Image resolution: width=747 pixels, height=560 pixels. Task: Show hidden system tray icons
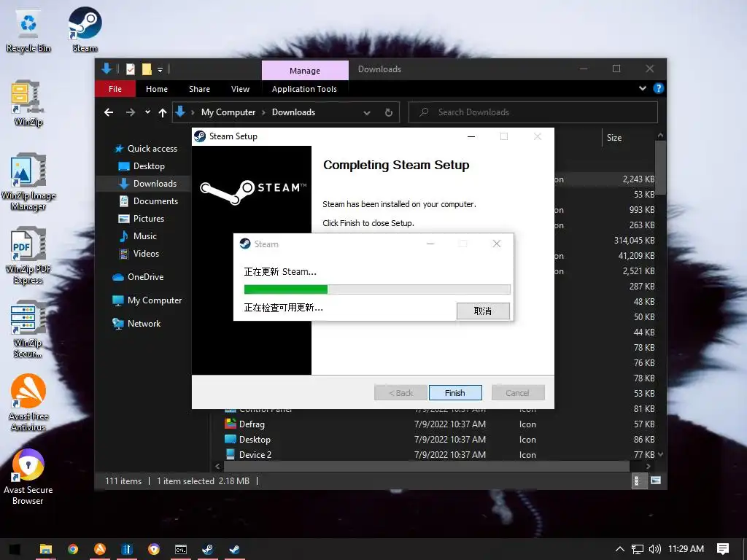pyautogui.click(x=619, y=549)
